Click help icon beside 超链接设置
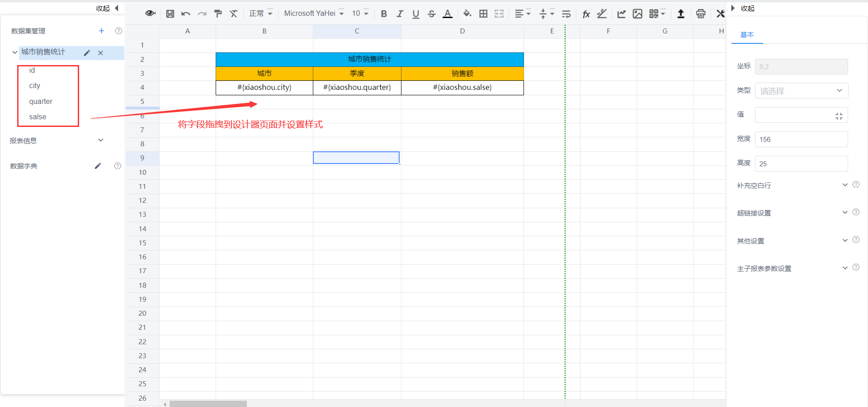This screenshot has width=868, height=407. 856,212
